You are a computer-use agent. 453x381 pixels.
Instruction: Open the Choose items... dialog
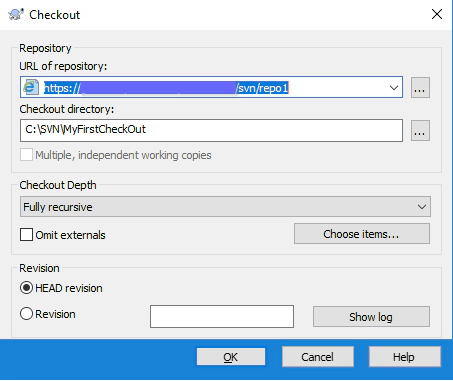click(362, 234)
